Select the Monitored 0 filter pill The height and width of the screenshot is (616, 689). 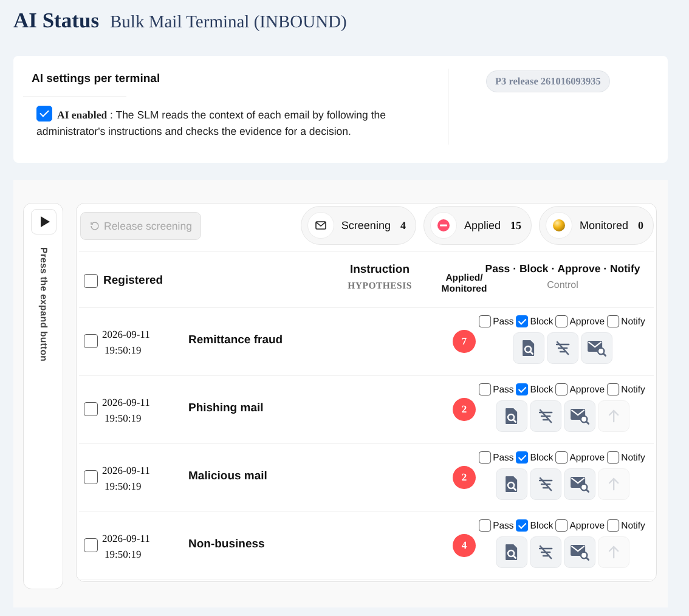point(596,225)
